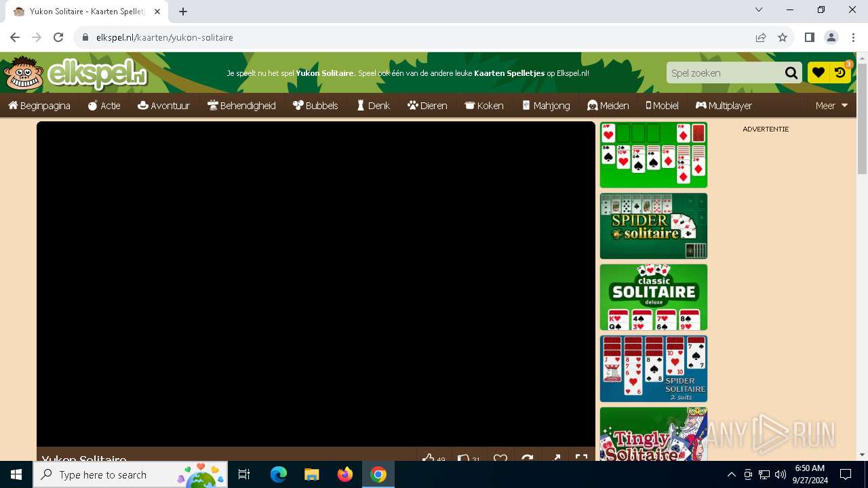This screenshot has height=488, width=868.
Task: Open recently played history button
Action: 840,73
